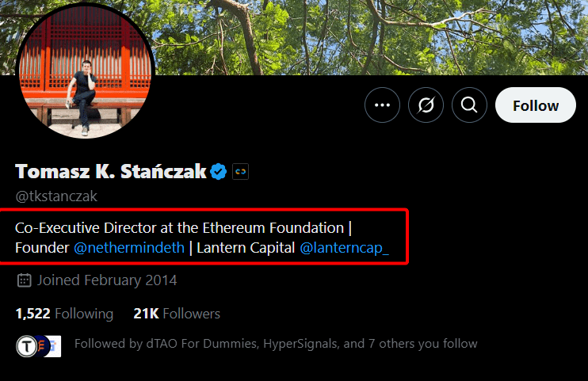Click the second overlapping follower avatar
Screen dimensions: 588x381
(x=51, y=345)
